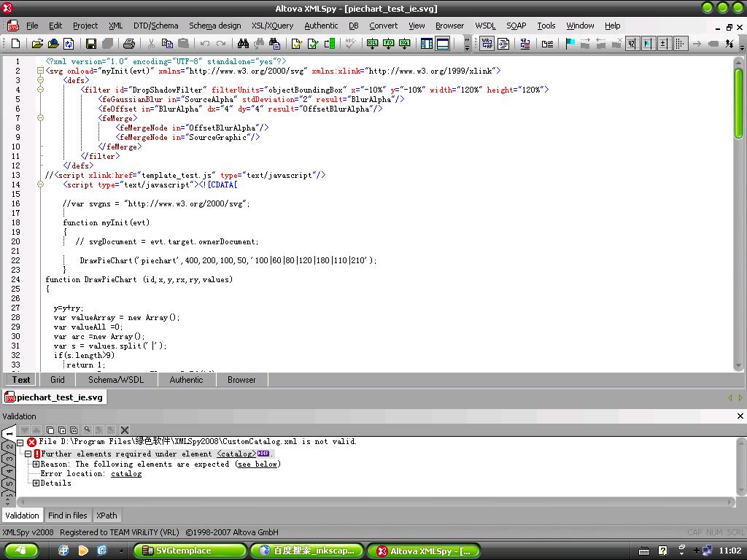747x560 pixels.
Task: Click the Print icon
Action: [128, 44]
